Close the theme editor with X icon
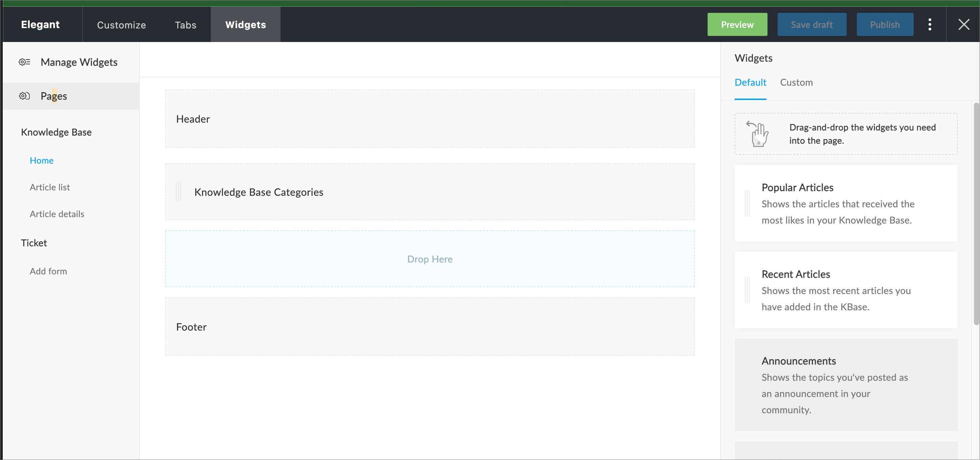The width and height of the screenshot is (980, 460). (x=963, y=24)
